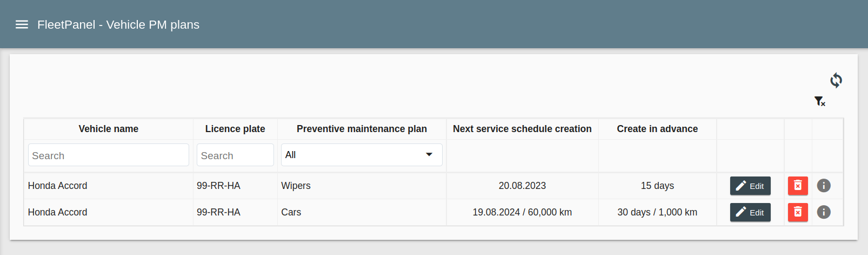This screenshot has height=255, width=868.
Task: Sort by Next service schedule creation header
Action: tap(522, 129)
